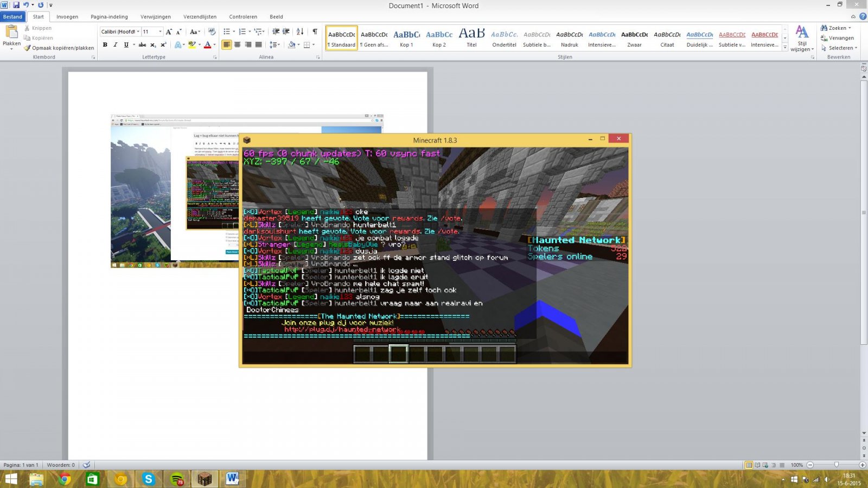This screenshot has width=868, height=488.
Task: Click the shading paint bucket icon
Action: point(291,44)
